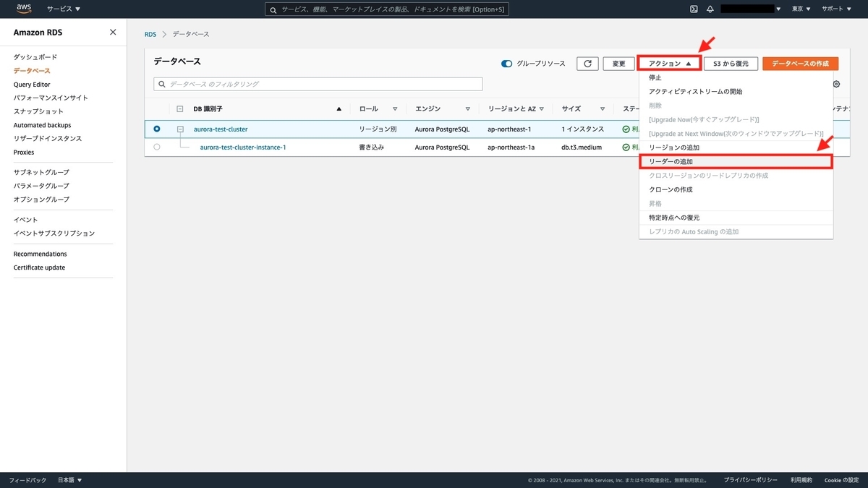Image resolution: width=868 pixels, height=488 pixels.
Task: Open Proxies in the sidebar
Action: click(24, 152)
